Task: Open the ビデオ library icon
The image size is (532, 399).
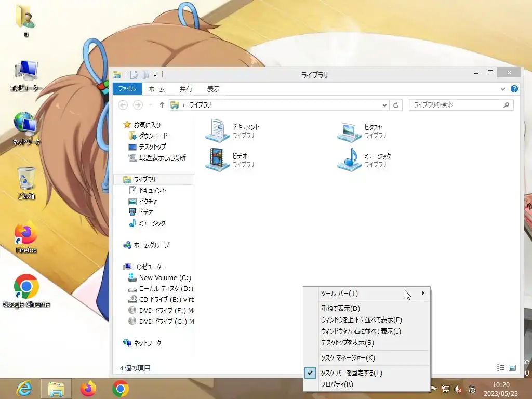Action: click(218, 160)
